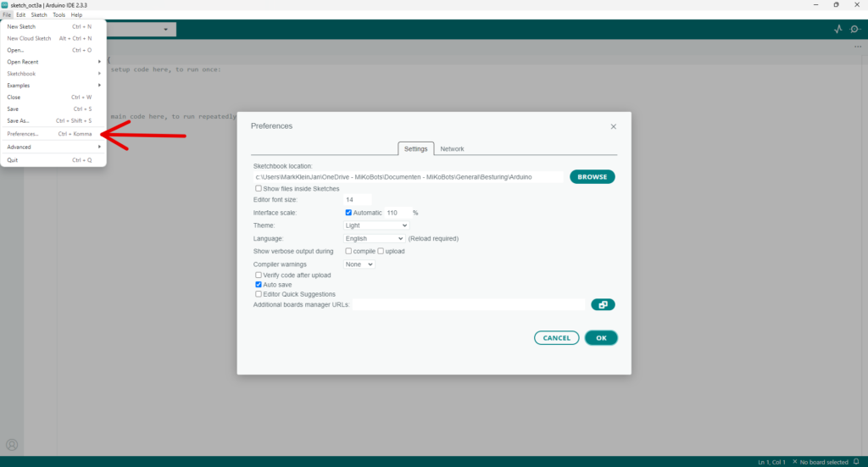Screen dimensions: 868x467
Task: Click the BROWSE button
Action: coord(593,177)
